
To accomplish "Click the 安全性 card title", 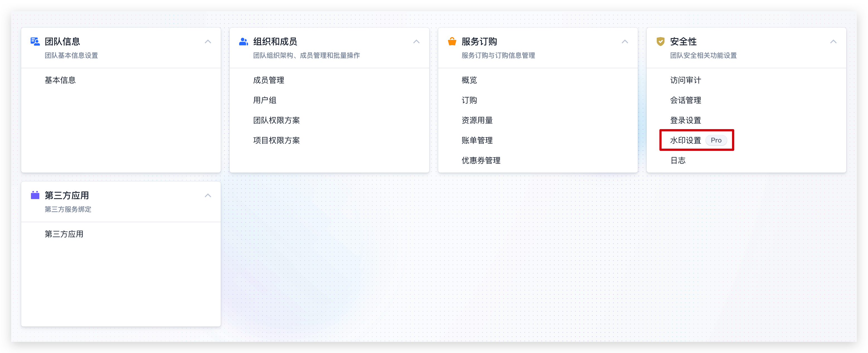I will (683, 42).
